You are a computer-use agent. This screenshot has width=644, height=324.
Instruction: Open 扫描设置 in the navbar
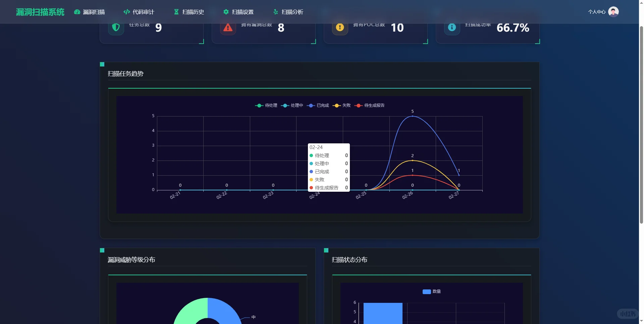click(x=238, y=12)
